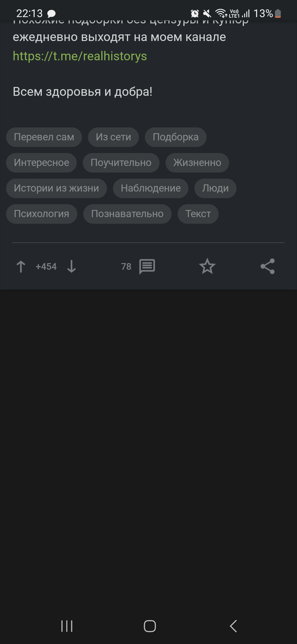Share the post using the share icon
This screenshot has width=297, height=644.
point(268,266)
